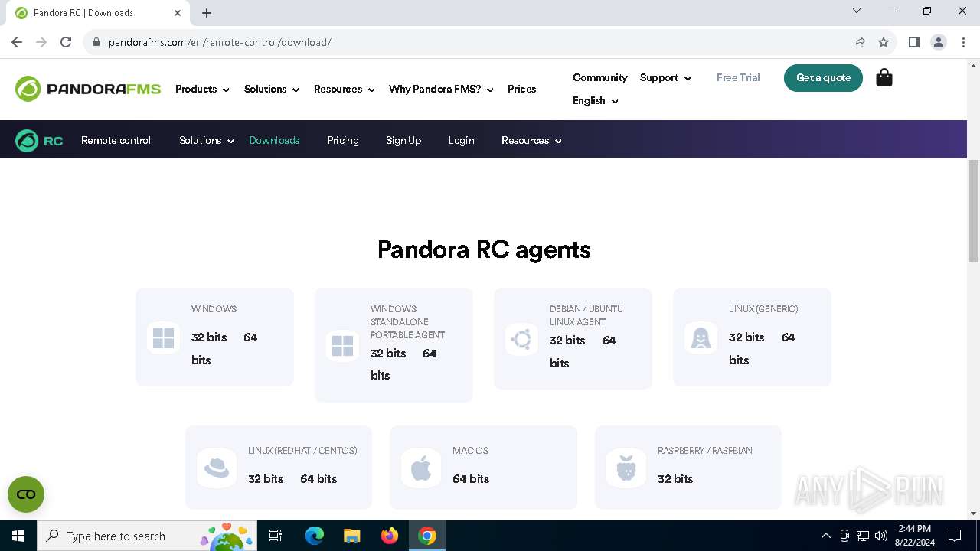Open the Chrome profile menu
The width and height of the screenshot is (980, 551).
click(x=939, y=42)
